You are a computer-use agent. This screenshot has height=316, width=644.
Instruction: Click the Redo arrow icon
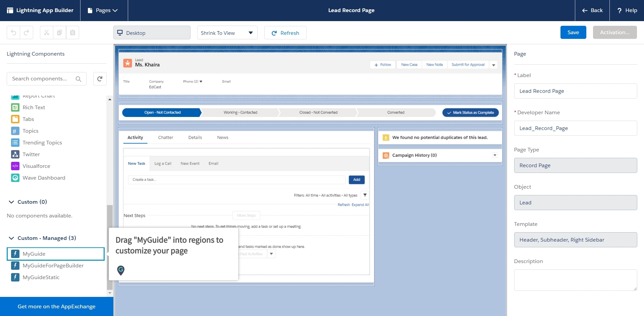pyautogui.click(x=26, y=33)
